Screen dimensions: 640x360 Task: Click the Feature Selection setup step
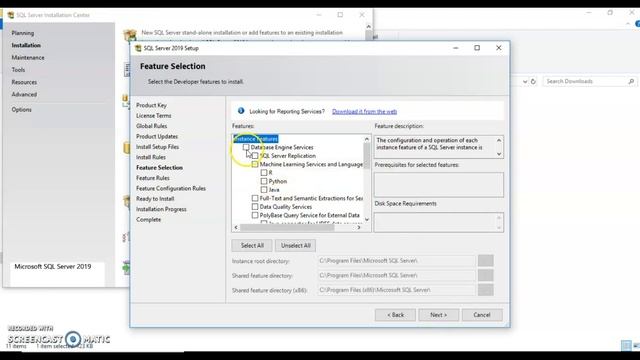pyautogui.click(x=160, y=168)
